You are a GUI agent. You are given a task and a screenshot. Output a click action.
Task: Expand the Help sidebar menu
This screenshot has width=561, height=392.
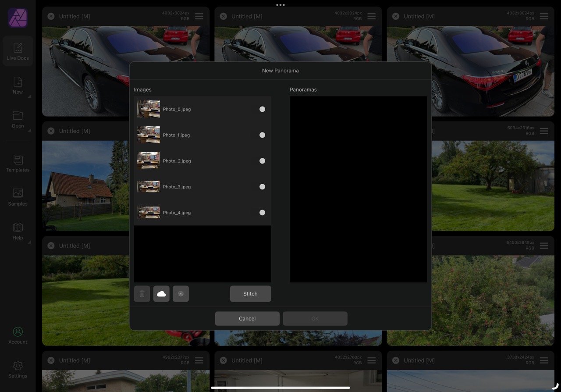click(18, 231)
